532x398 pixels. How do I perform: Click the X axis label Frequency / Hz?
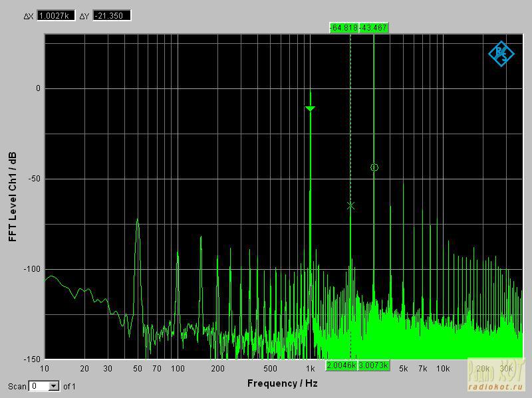[x=282, y=383]
